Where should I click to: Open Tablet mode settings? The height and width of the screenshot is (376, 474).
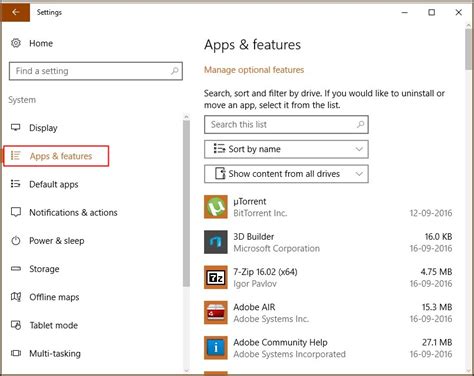54,325
